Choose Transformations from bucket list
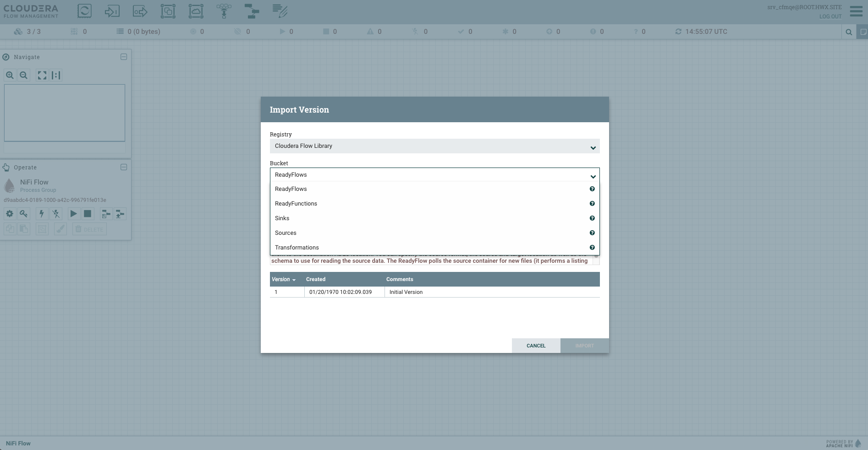The image size is (868, 450). 297,248
